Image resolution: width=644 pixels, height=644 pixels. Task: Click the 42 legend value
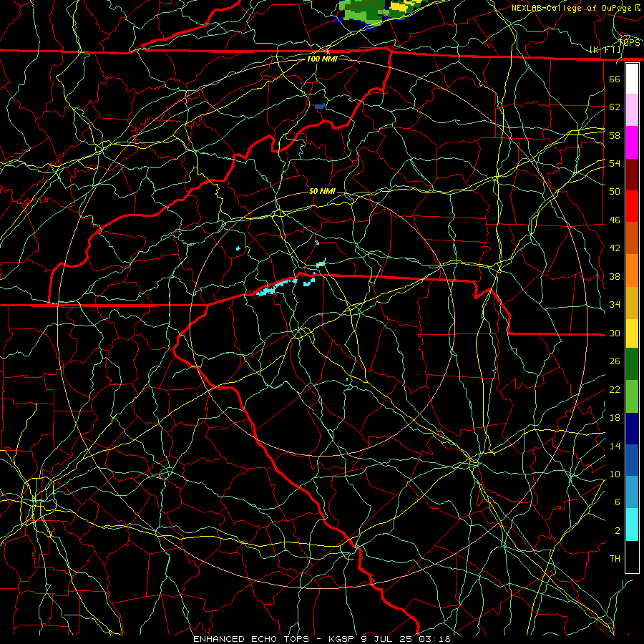coord(615,248)
